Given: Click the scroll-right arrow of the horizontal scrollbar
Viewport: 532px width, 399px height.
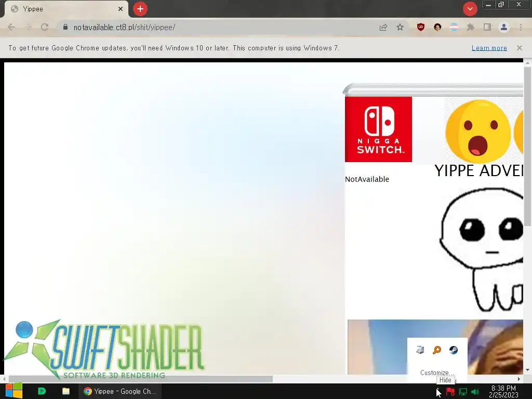Looking at the screenshot, I should coord(519,379).
